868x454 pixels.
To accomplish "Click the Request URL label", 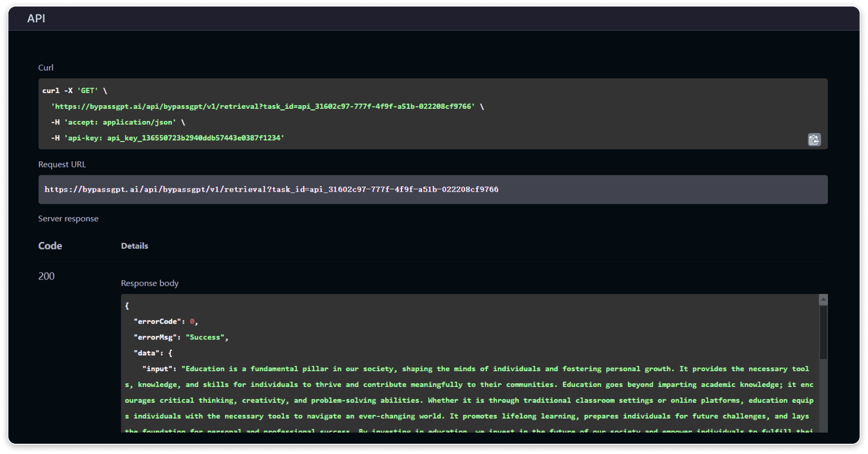I will [x=62, y=164].
